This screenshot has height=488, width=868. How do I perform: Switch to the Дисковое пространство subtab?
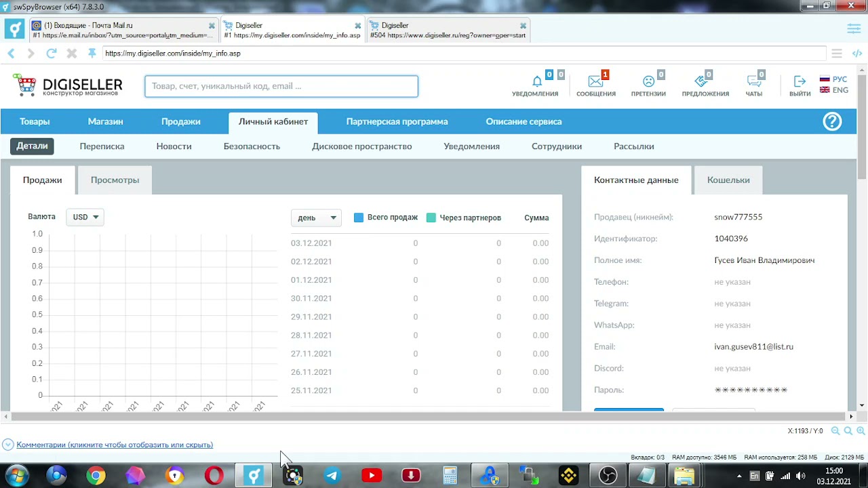coord(361,146)
